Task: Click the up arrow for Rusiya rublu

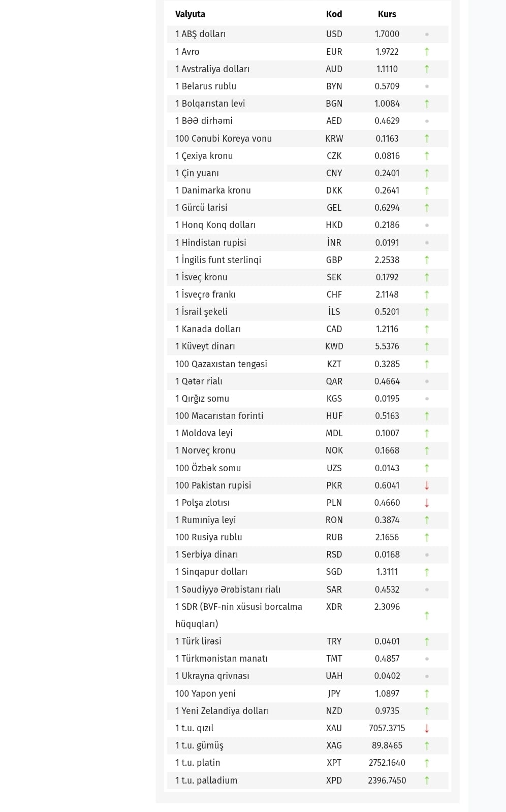Action: point(427,537)
